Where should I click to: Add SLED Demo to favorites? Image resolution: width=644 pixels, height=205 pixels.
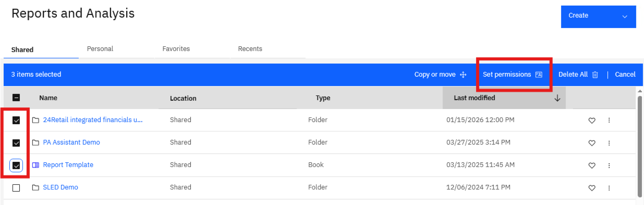(592, 188)
